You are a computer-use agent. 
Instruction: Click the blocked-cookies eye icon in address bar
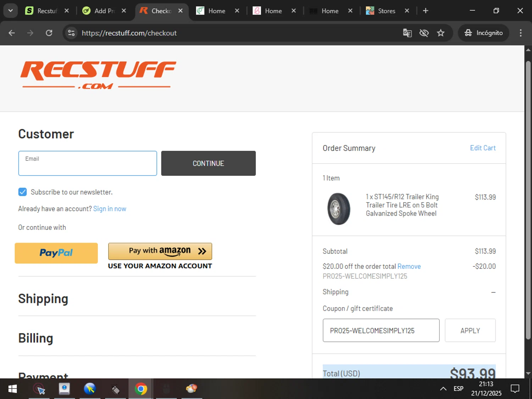(x=424, y=33)
